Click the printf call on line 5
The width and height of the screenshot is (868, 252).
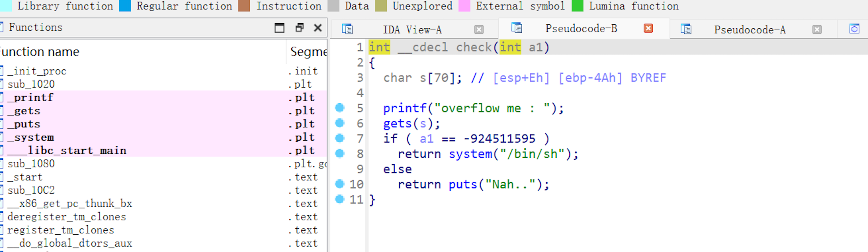(x=405, y=108)
